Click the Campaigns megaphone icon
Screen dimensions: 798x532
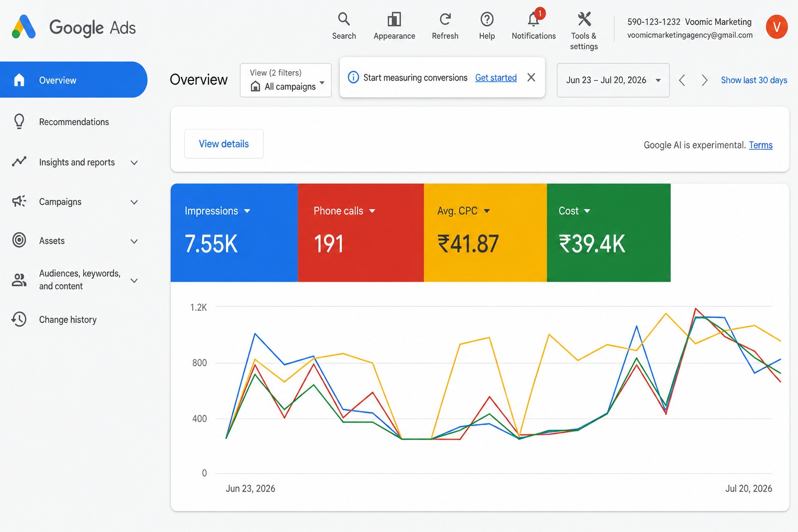click(19, 201)
